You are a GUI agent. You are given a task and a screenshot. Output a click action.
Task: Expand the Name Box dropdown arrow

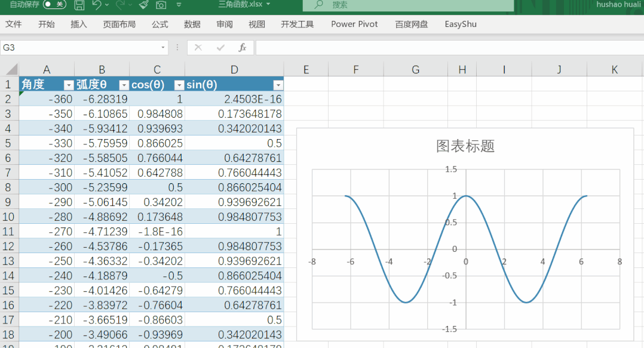tap(163, 48)
